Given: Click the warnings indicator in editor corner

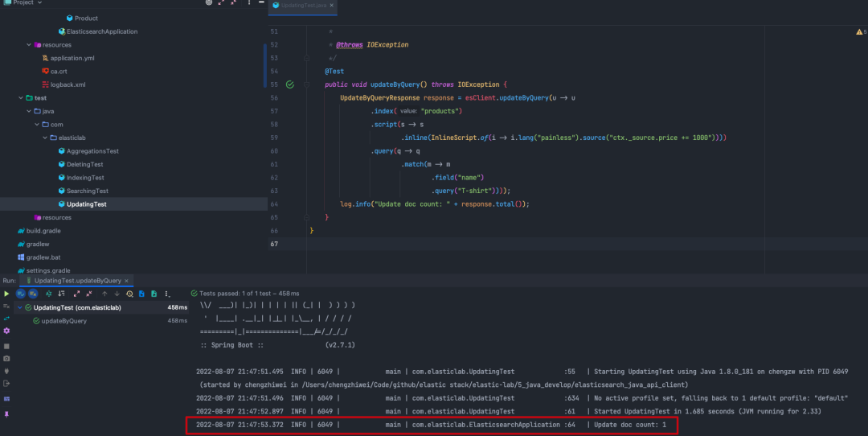Looking at the screenshot, I should [x=862, y=32].
